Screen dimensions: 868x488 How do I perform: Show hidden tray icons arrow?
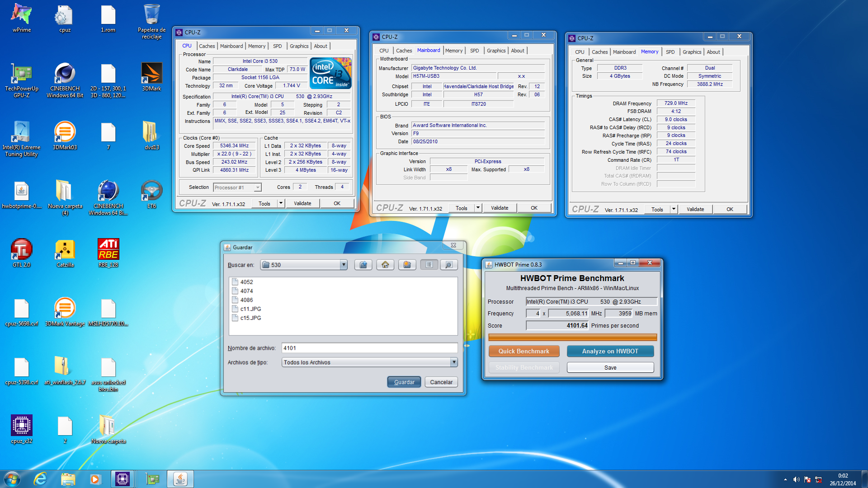785,479
